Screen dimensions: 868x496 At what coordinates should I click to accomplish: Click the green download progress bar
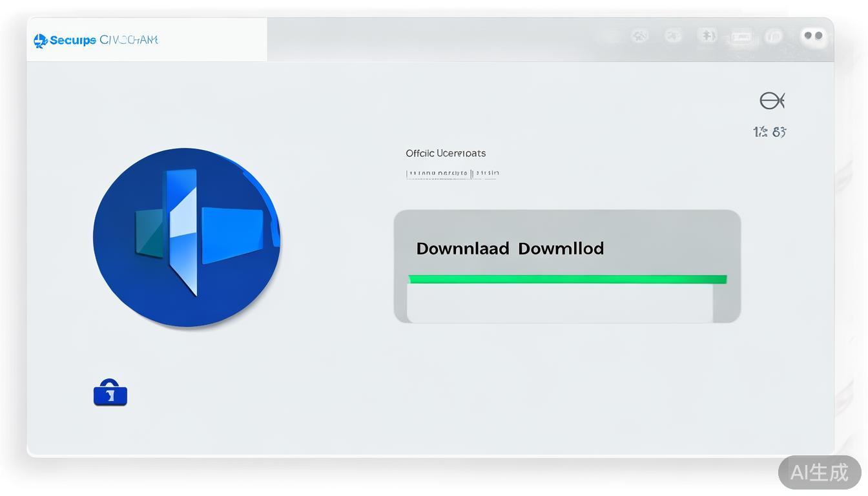click(x=567, y=279)
